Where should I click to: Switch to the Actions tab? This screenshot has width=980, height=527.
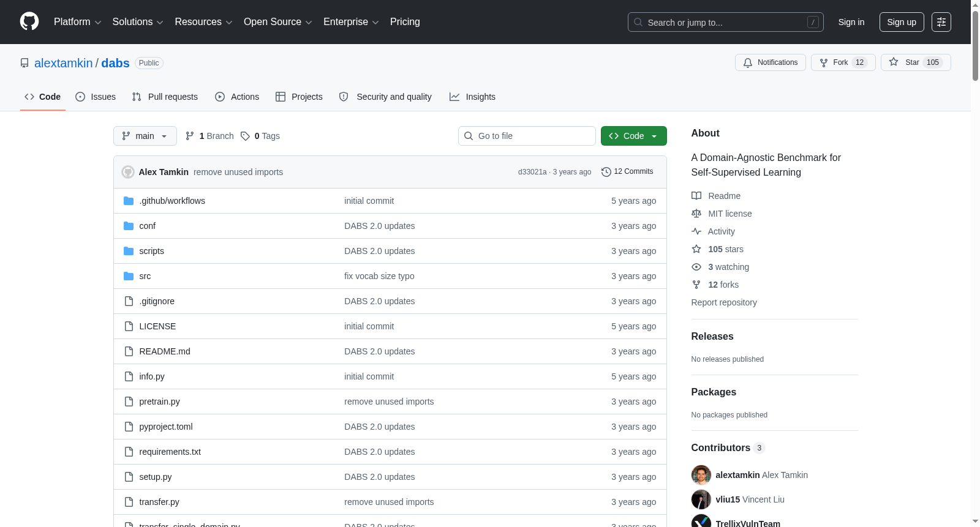pyautogui.click(x=237, y=97)
